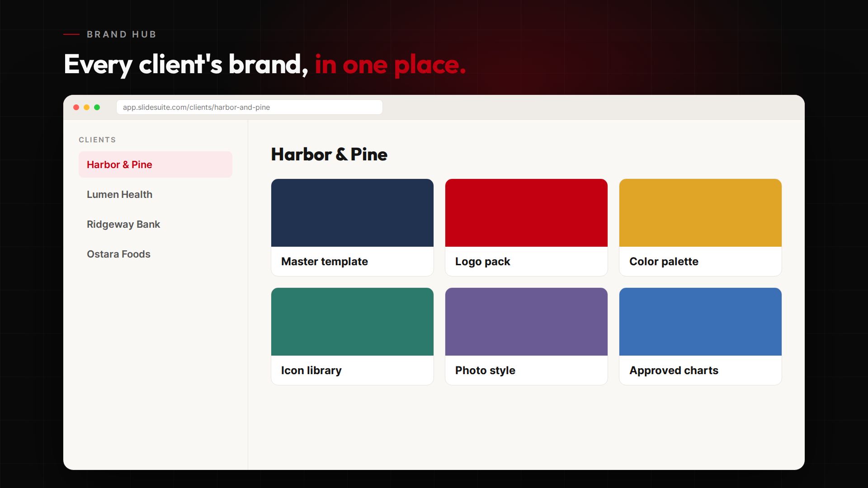Open the Icon library green thumbnail
Screen dimensions: 868x488
point(352,322)
